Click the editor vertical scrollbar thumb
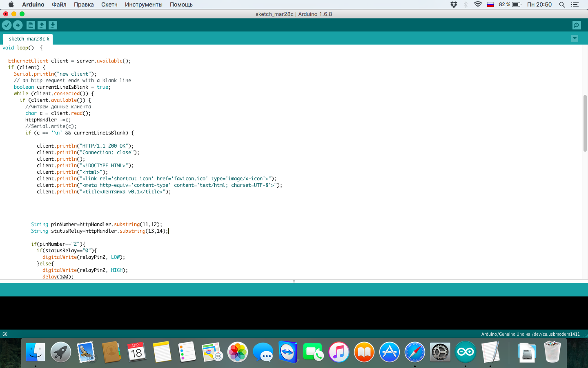This screenshot has height=368, width=588. 585,123
